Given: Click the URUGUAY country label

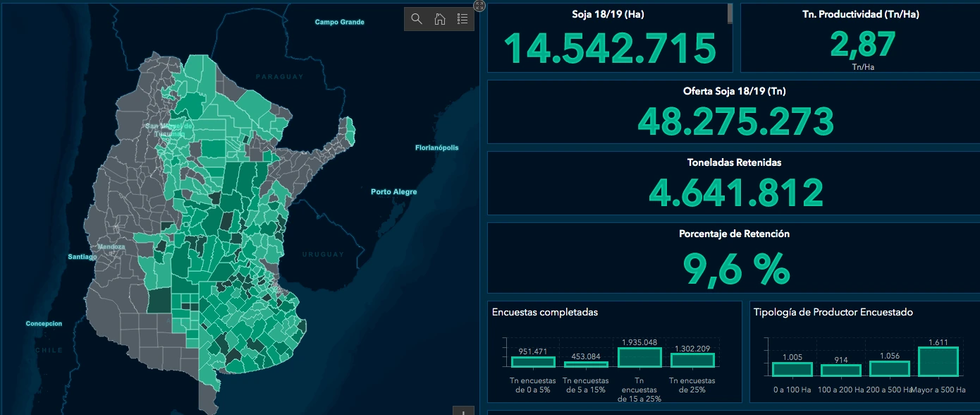Looking at the screenshot, I should 323,254.
